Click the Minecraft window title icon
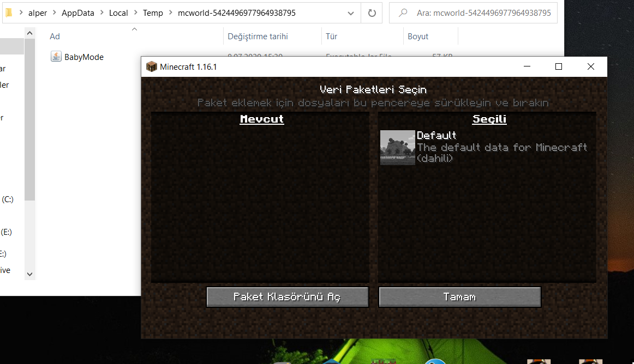Screen dimensions: 634x364 [152, 66]
